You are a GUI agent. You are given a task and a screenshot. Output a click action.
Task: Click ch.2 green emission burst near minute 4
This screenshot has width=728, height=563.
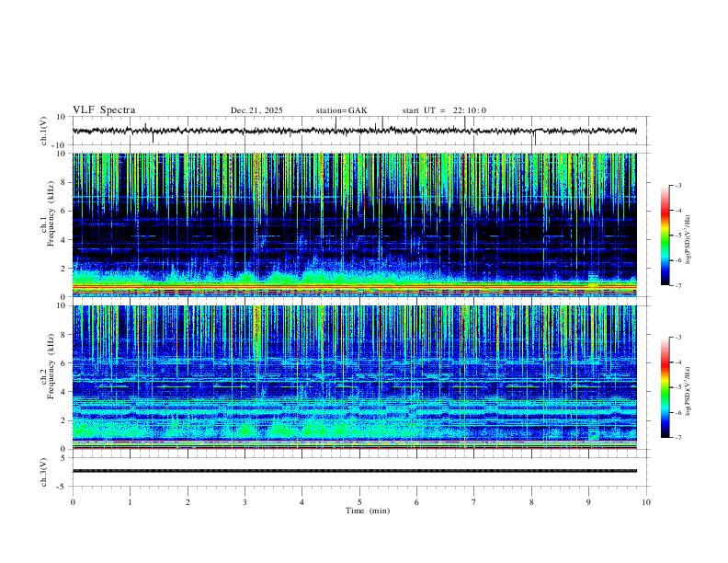point(313,429)
